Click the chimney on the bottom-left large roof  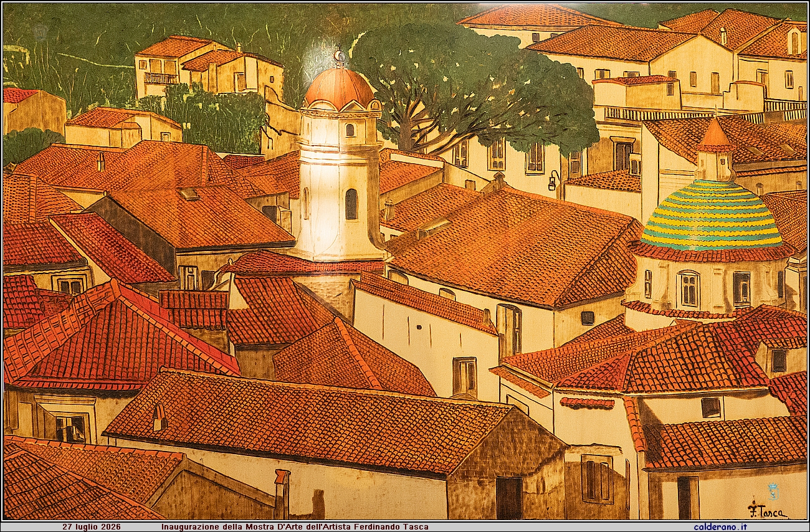[x=160, y=417]
